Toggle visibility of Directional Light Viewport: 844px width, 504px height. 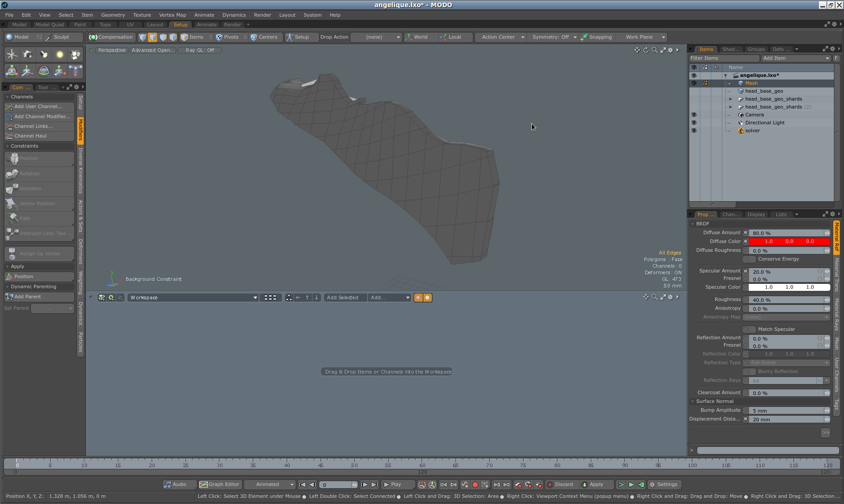(x=694, y=123)
